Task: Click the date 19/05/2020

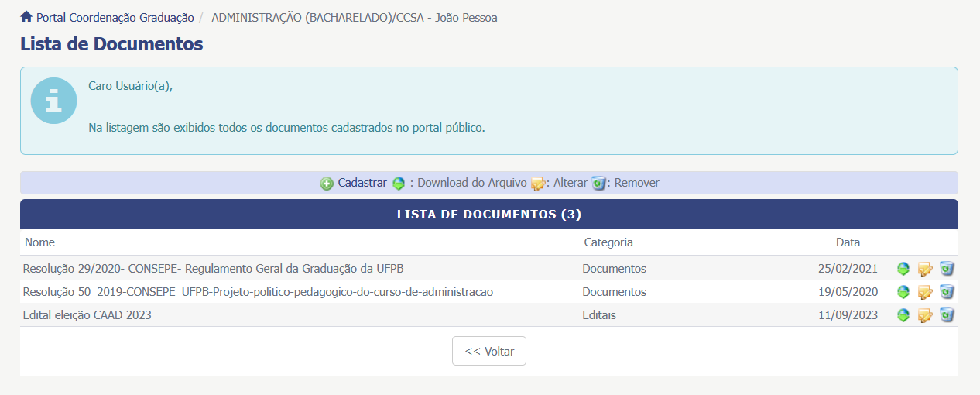Action: coord(848,292)
